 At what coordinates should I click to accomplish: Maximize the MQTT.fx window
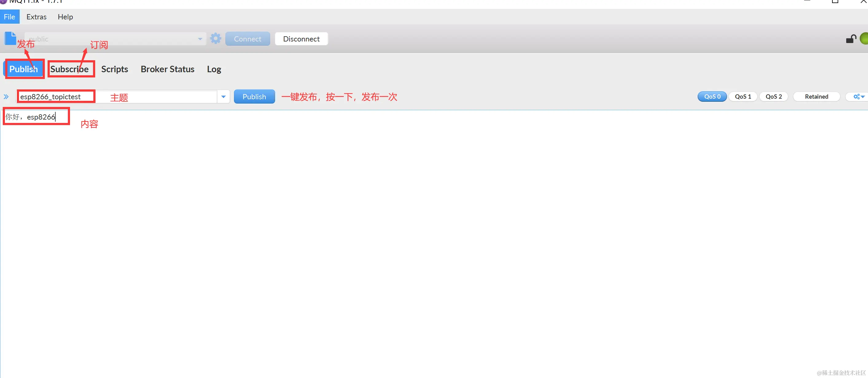pos(835,1)
